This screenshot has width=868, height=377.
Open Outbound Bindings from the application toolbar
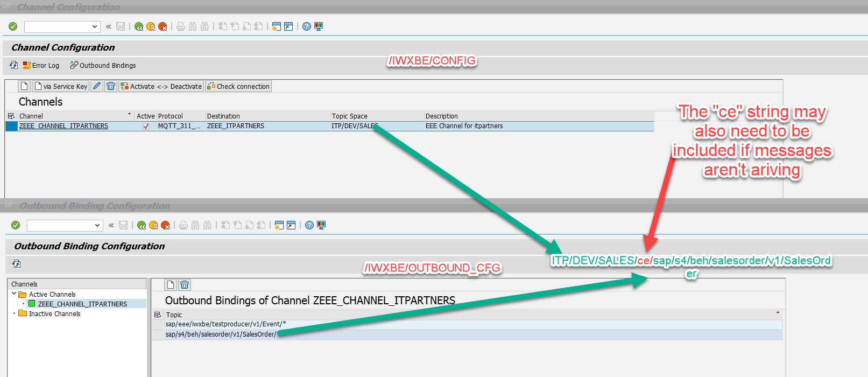point(102,65)
